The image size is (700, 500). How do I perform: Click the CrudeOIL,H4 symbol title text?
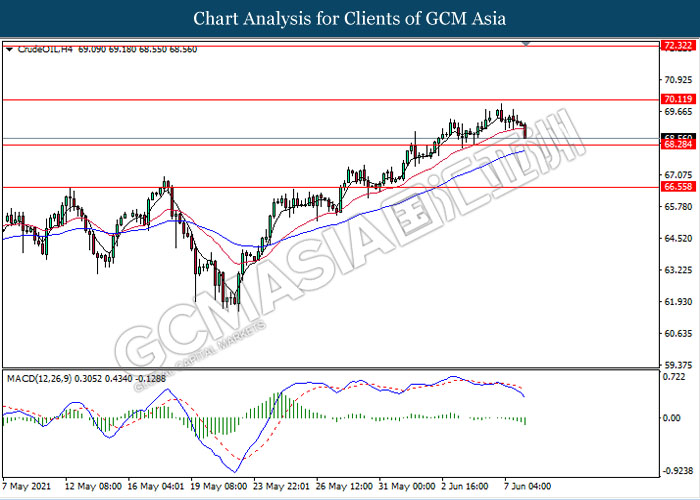(45, 50)
